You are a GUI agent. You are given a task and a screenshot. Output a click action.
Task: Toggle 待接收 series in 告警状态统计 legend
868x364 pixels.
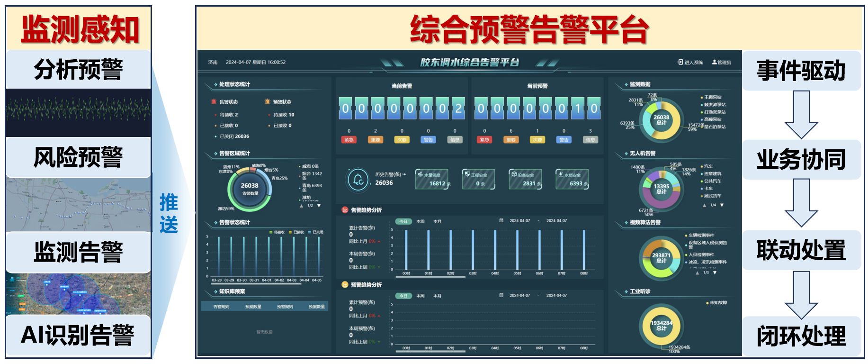[277, 232]
